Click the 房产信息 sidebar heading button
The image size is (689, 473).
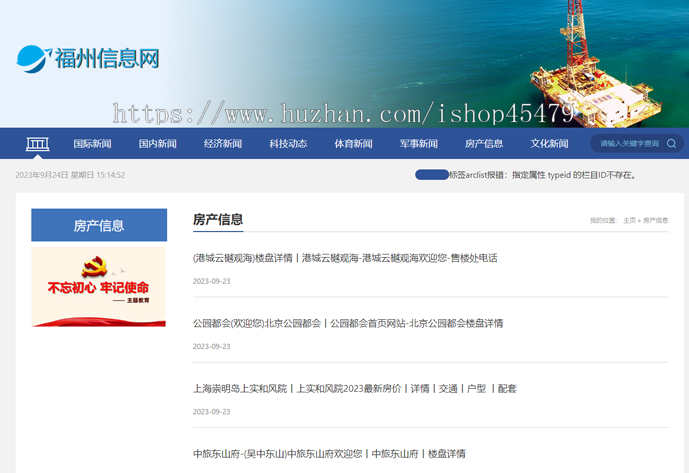(99, 225)
